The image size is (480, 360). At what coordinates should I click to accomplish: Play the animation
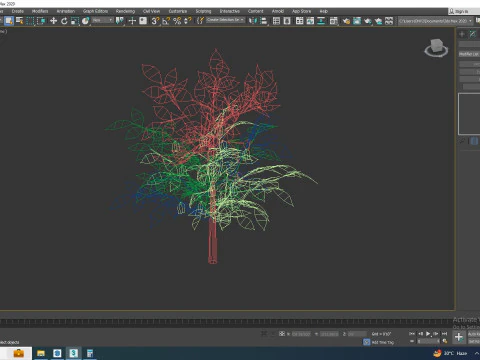pyautogui.click(x=428, y=333)
